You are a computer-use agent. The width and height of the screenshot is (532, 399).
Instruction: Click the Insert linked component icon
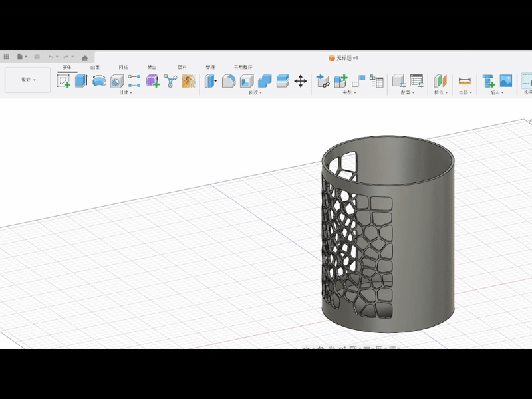tap(323, 81)
